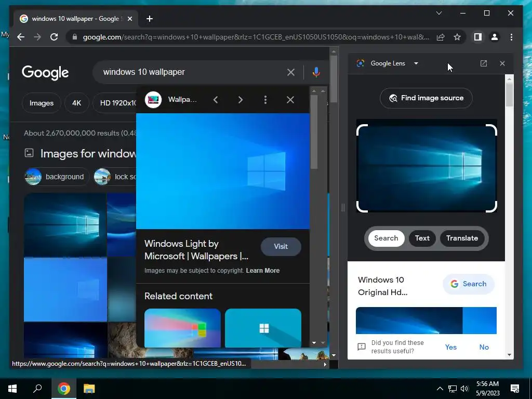Open the image preview more-options menu

pyautogui.click(x=265, y=100)
